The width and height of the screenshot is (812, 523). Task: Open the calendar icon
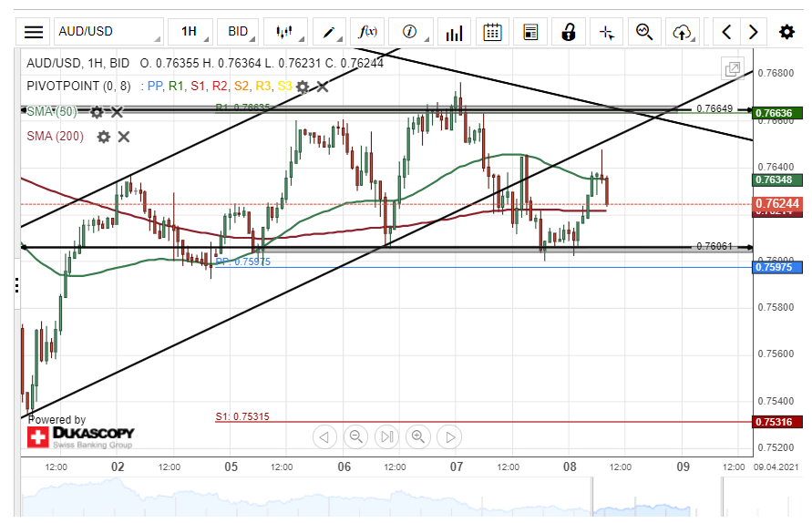(492, 32)
